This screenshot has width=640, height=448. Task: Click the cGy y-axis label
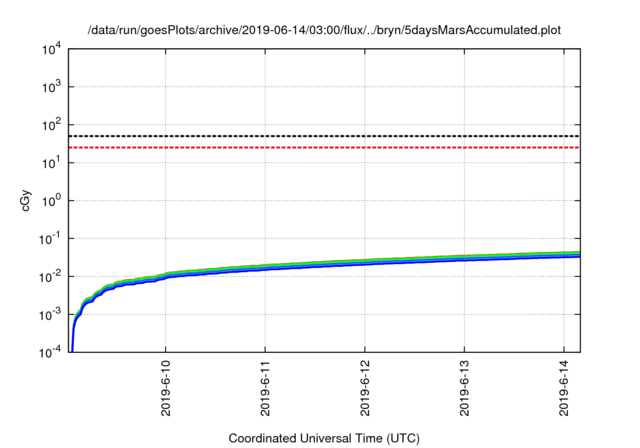[26, 201]
